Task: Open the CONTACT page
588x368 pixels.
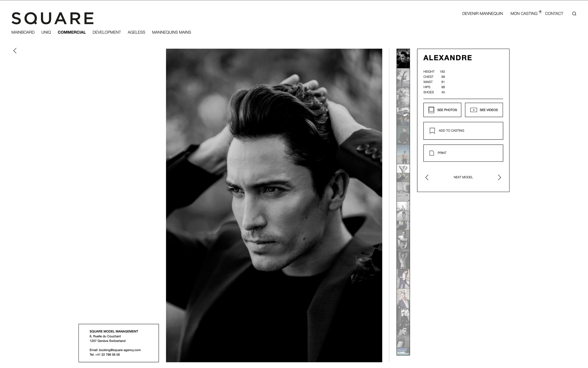Action: [554, 13]
